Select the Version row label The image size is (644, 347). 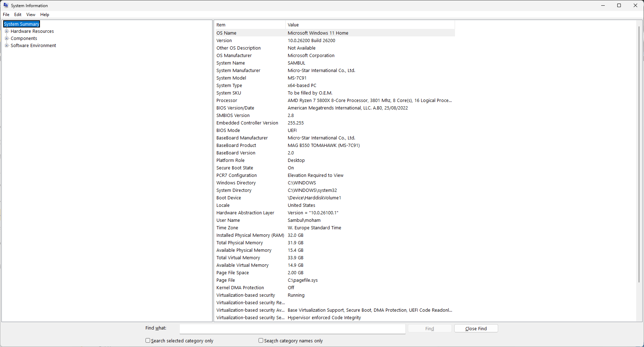click(224, 41)
